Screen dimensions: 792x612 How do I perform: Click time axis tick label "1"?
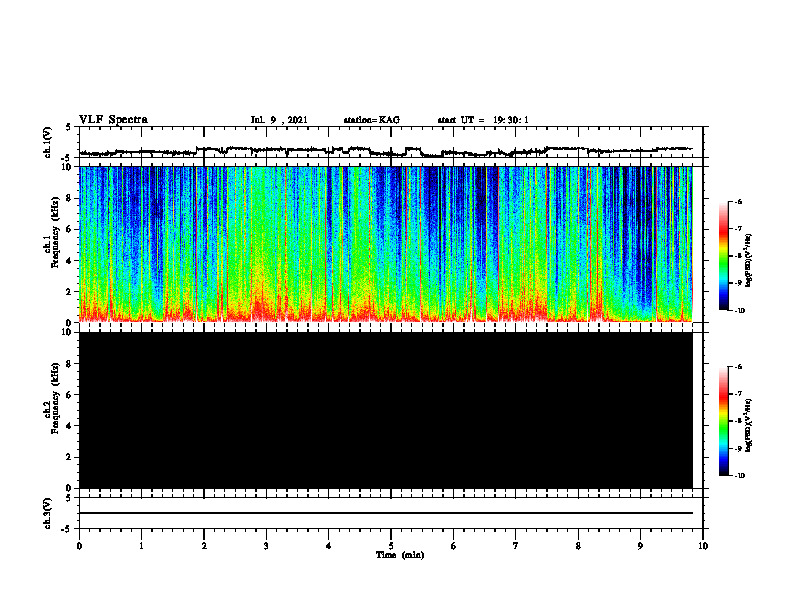click(x=141, y=546)
